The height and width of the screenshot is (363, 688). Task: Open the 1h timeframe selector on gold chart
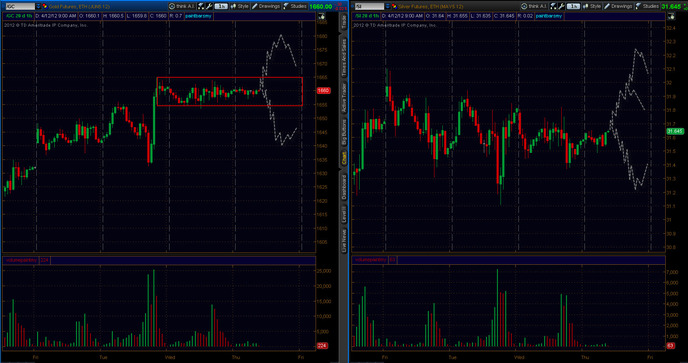pyautogui.click(x=221, y=6)
